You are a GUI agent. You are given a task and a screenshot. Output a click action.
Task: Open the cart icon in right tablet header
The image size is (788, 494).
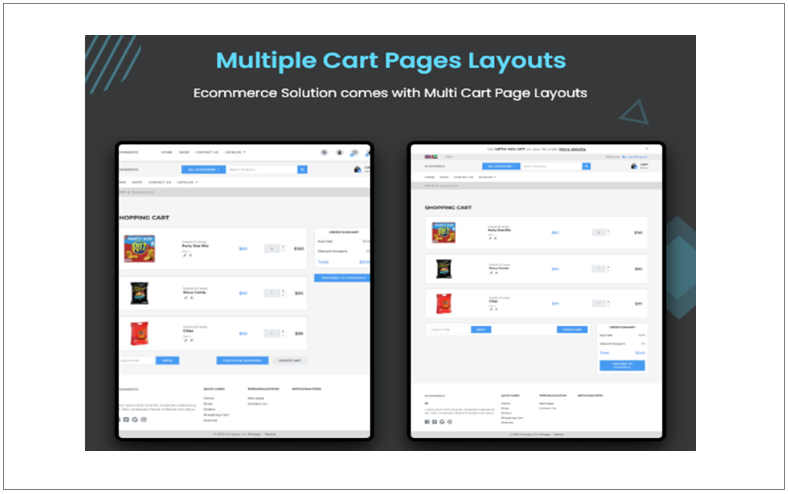[633, 166]
